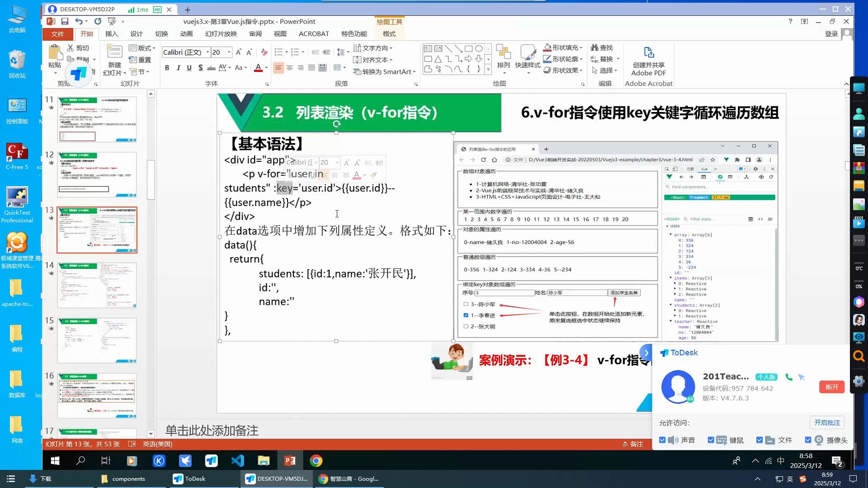Click the red font color swatch button
This screenshot has width=868, height=488.
[258, 68]
